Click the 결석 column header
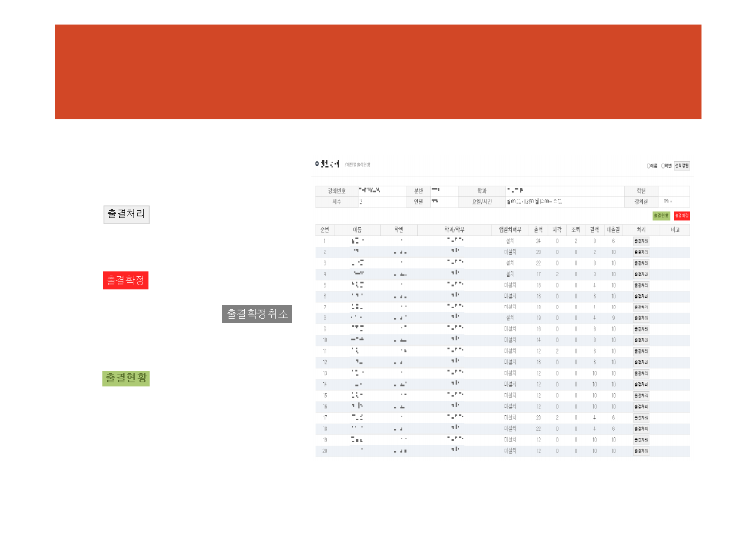756x535 pixels. coord(594,230)
